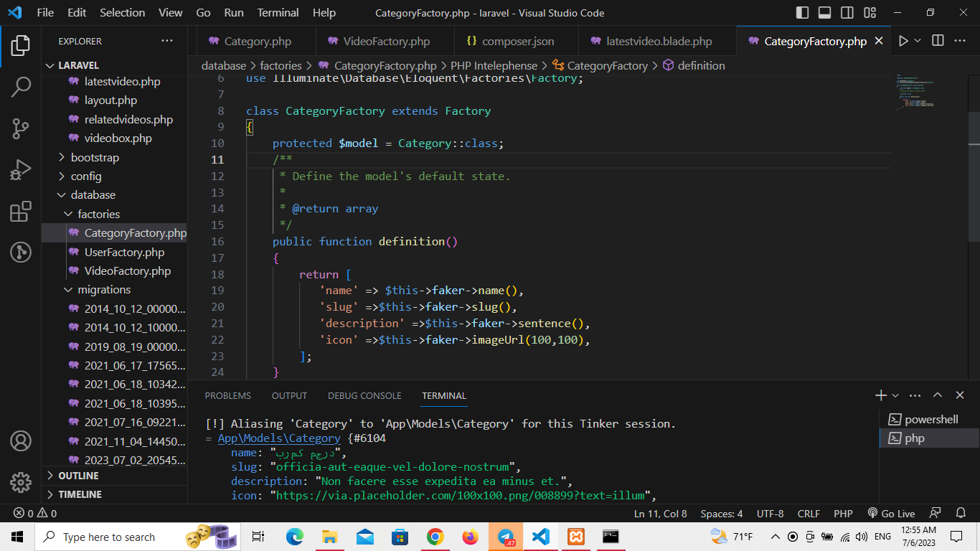
Task: Switch to the latestvideo.blade.php tab
Action: click(x=657, y=41)
